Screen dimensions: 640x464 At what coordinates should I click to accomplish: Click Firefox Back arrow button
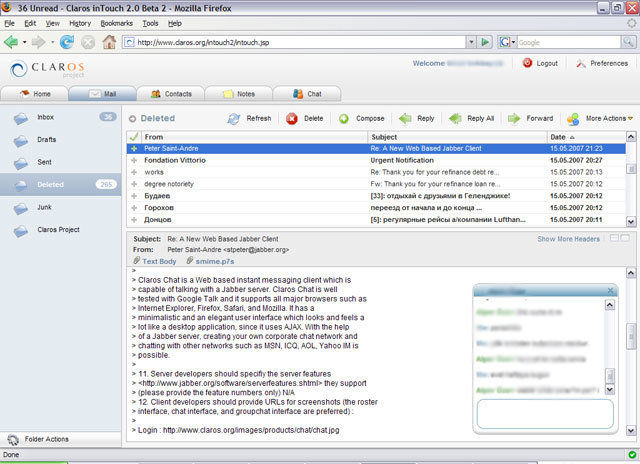pyautogui.click(x=11, y=42)
